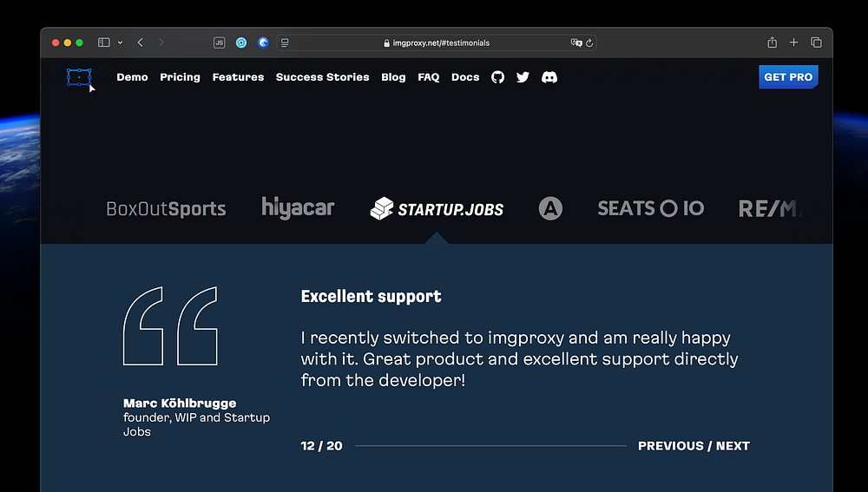
Task: Click the imgproxy logo icon
Action: [79, 77]
